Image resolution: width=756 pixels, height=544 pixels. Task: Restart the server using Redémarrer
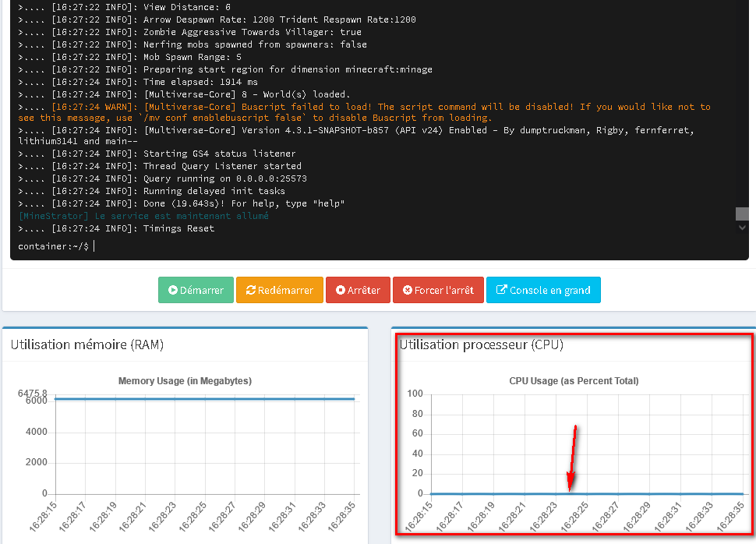(x=279, y=289)
